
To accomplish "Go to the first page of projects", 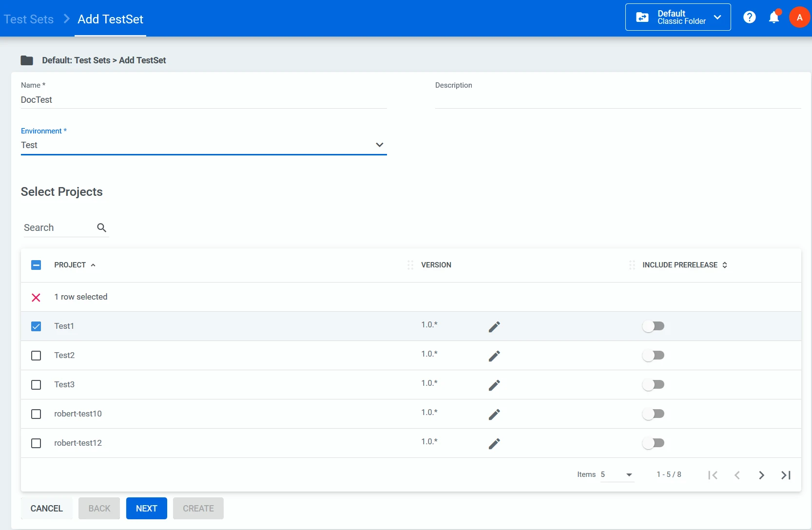I will pos(713,475).
